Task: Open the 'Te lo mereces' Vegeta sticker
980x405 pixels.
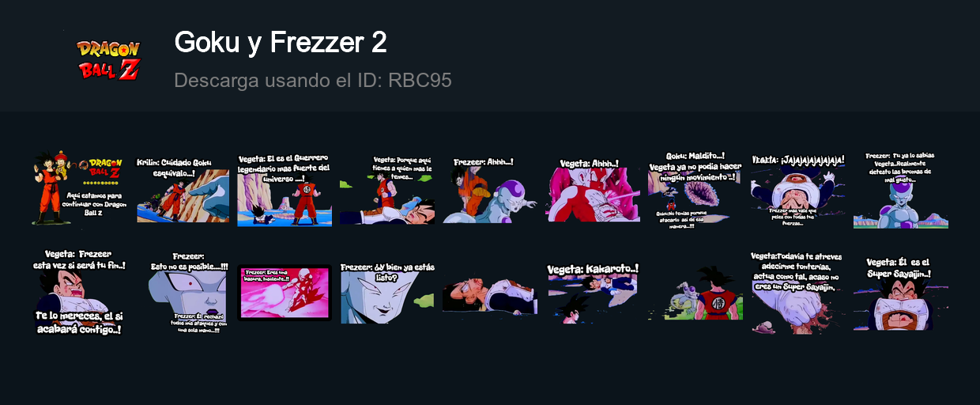Action: tap(79, 293)
